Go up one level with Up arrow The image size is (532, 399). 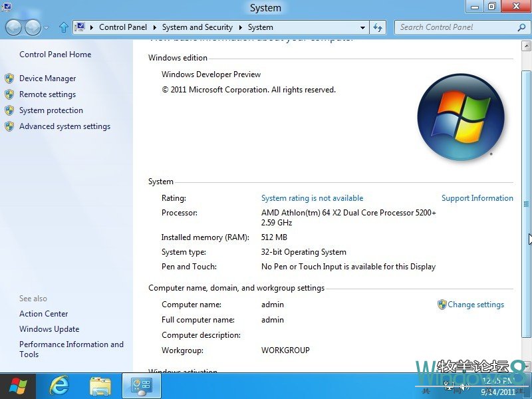pyautogui.click(x=63, y=27)
